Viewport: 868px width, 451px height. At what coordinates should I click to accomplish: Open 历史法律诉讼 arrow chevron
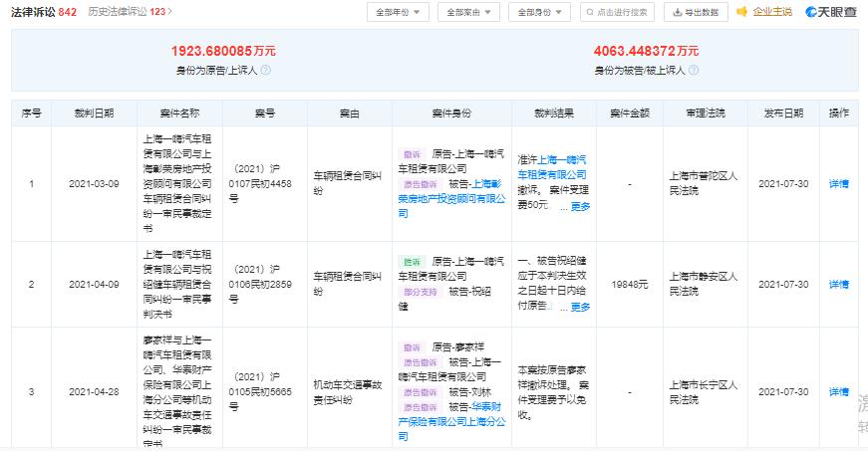[x=170, y=12]
